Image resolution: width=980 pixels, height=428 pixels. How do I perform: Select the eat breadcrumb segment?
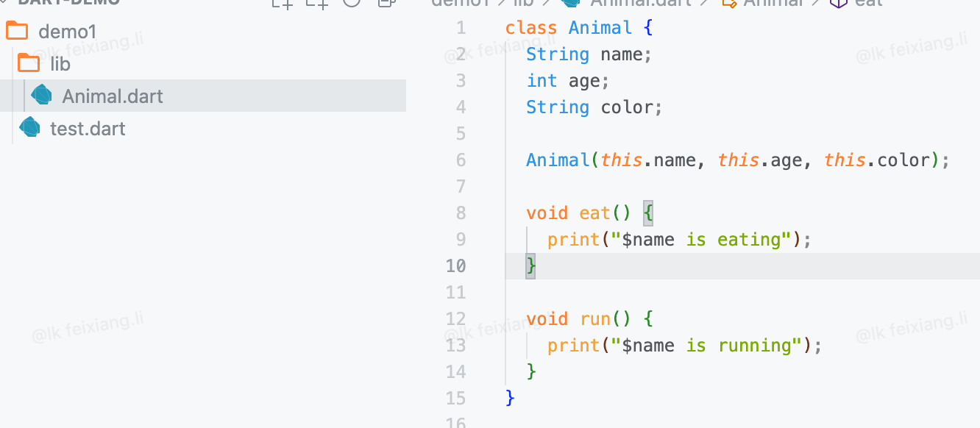869,2
